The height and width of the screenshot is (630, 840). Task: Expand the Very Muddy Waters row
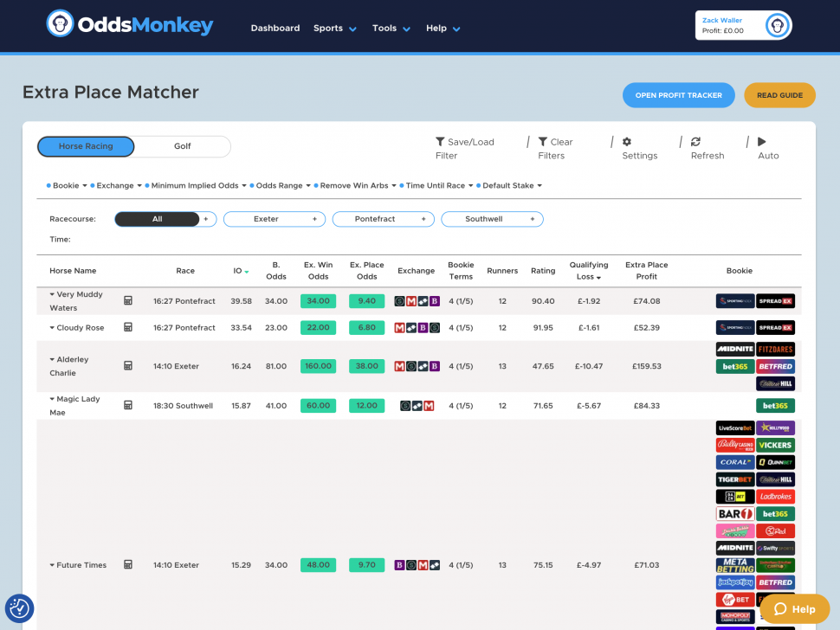click(x=52, y=294)
